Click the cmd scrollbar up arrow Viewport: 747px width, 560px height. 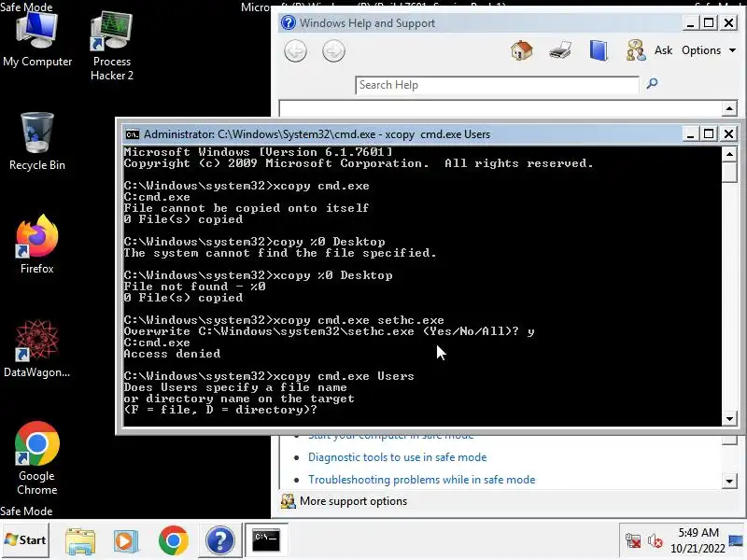tap(729, 154)
